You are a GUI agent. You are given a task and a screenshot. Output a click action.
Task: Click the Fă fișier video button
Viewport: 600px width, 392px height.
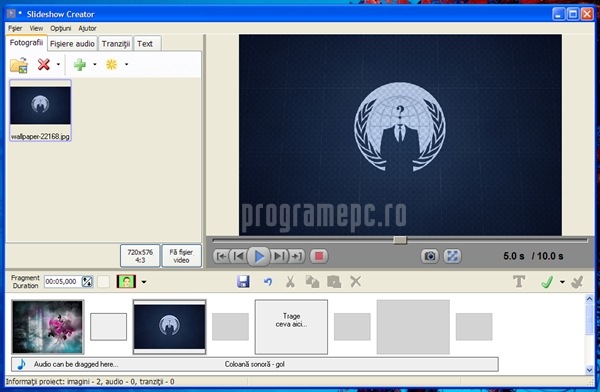click(x=181, y=256)
